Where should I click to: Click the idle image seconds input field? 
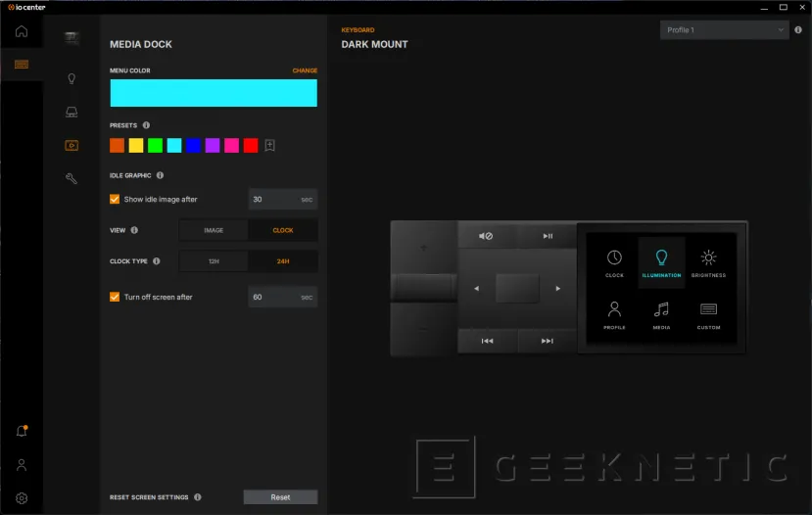tap(273, 199)
